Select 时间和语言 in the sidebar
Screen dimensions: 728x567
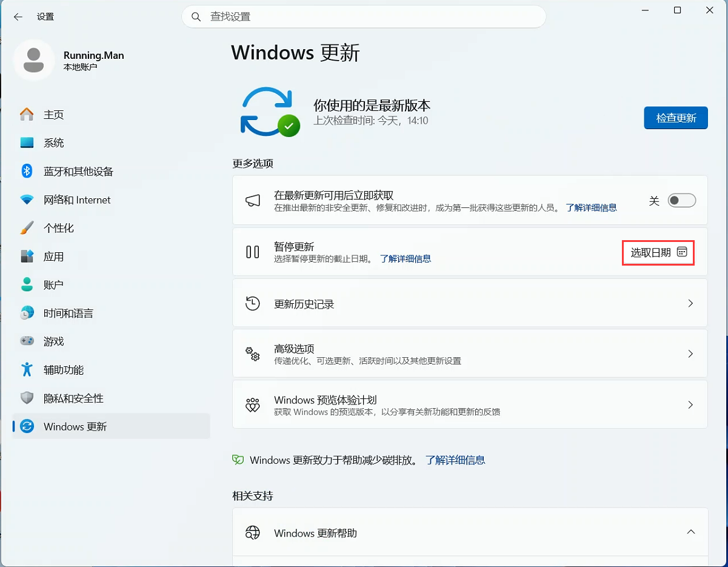(x=112, y=314)
